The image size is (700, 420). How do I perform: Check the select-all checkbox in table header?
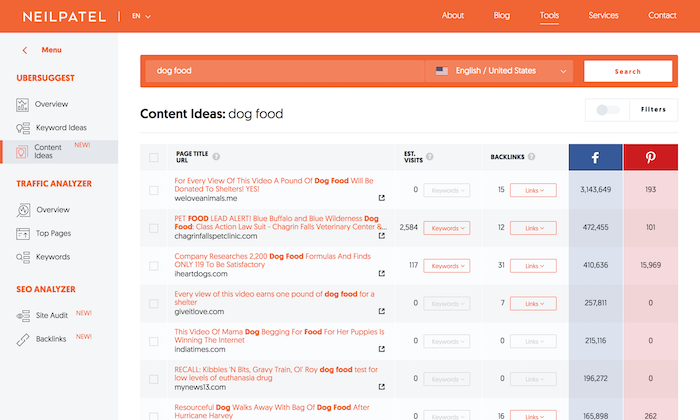coord(153,157)
